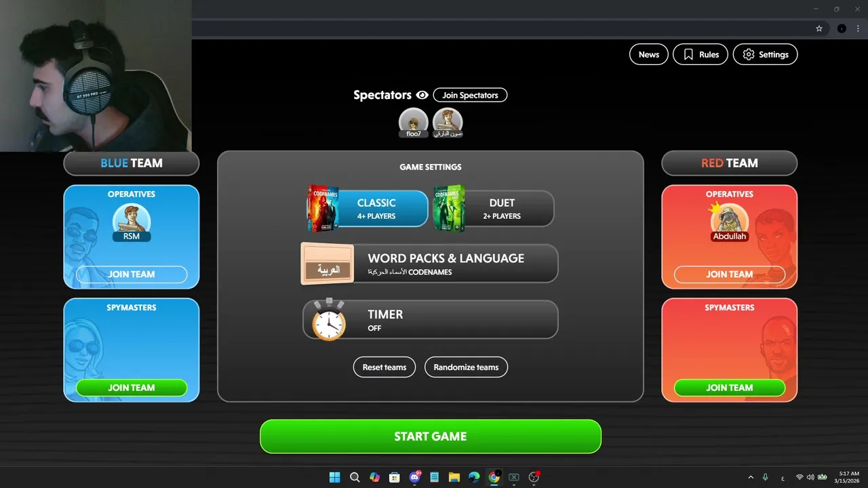Click the Arabic language card icon
Viewport: 868px width, 488px height.
pyautogui.click(x=328, y=264)
